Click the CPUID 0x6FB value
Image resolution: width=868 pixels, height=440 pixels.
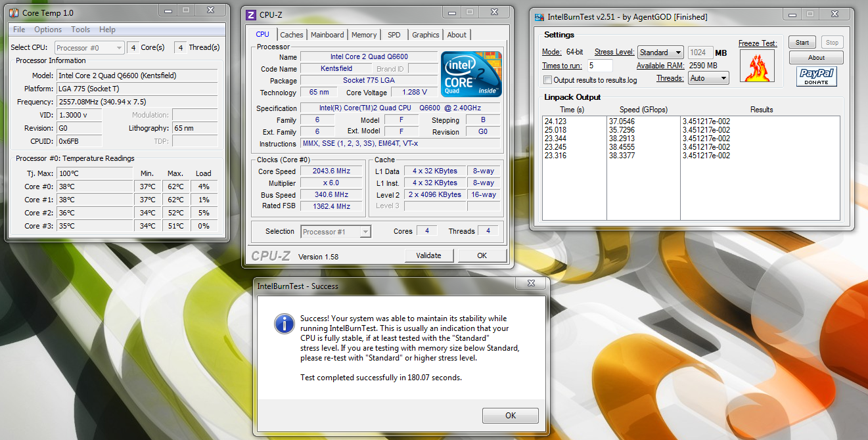tap(79, 141)
